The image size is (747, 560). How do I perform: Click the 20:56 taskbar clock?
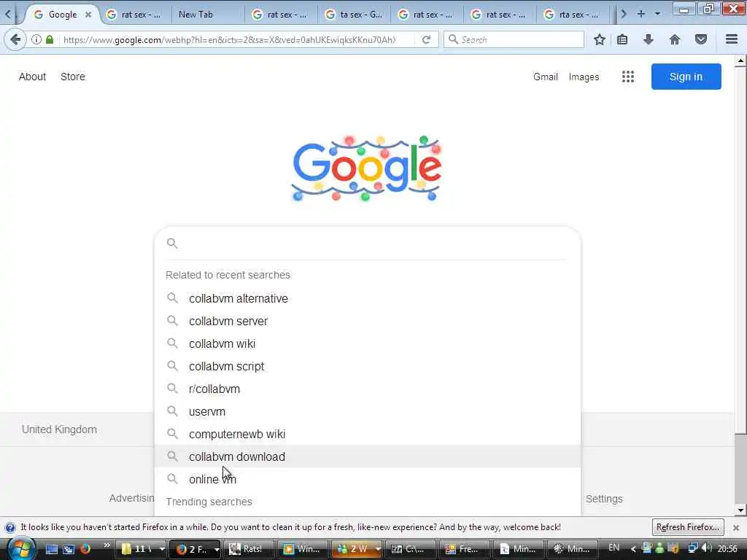(x=727, y=548)
